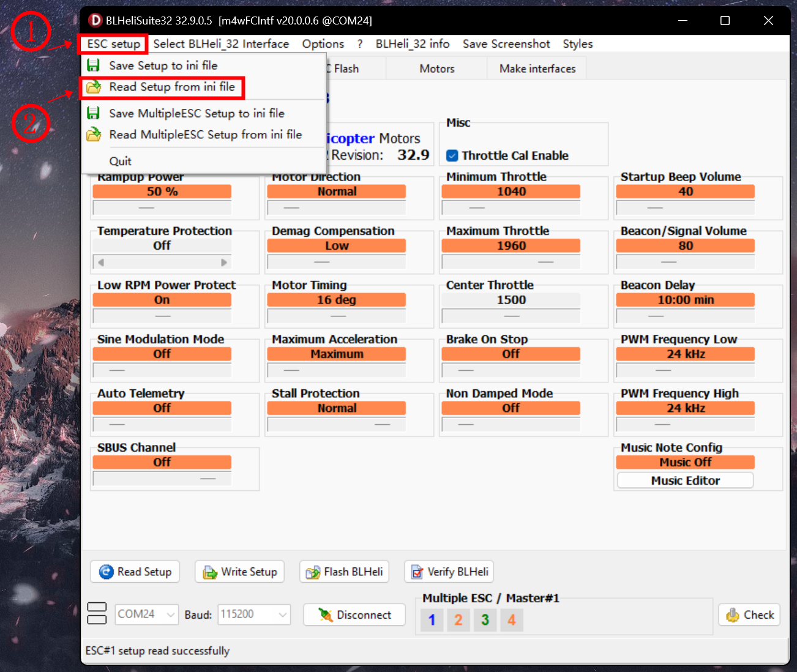This screenshot has width=797, height=672.
Task: Open the ? help menu
Action: pos(360,44)
